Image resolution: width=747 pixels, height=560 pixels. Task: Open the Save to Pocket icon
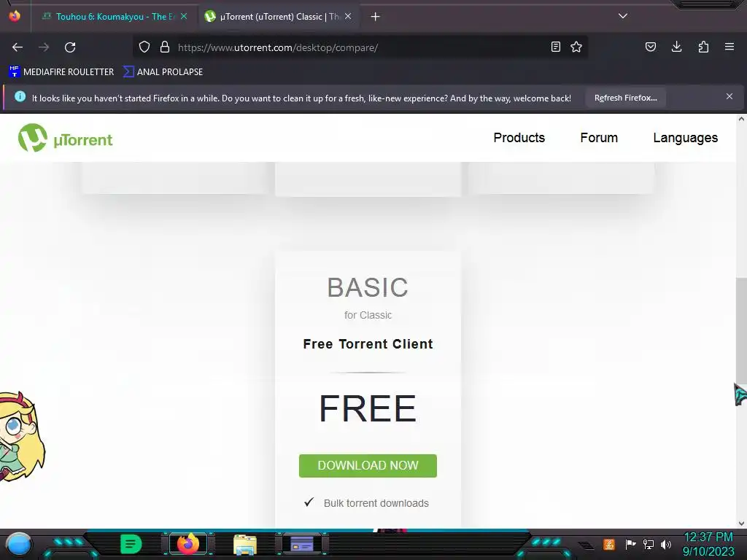pos(651,47)
